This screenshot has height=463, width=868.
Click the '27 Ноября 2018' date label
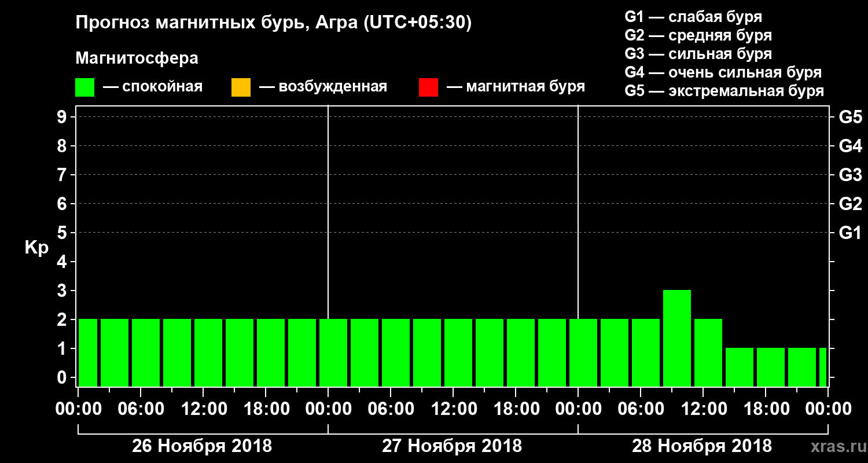[452, 446]
